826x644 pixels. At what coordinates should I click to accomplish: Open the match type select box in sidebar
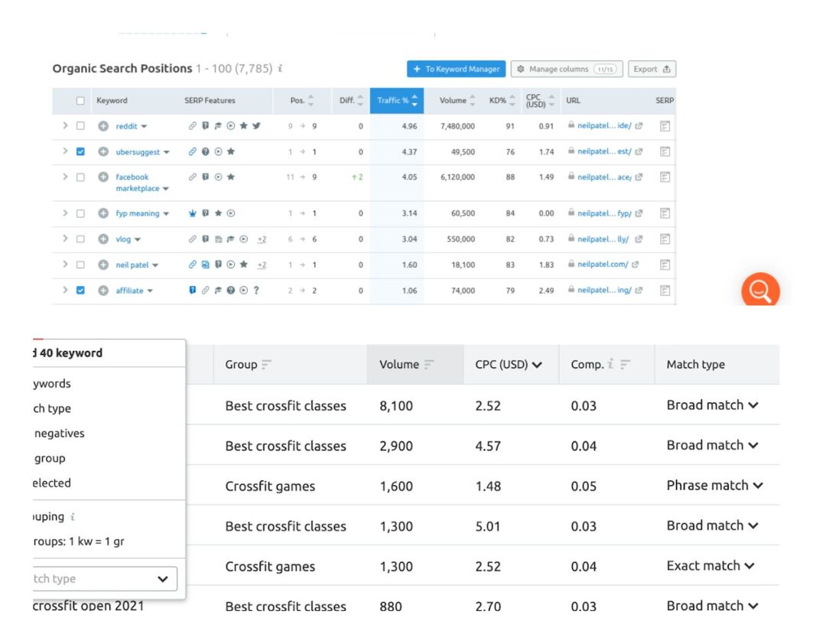click(x=103, y=579)
